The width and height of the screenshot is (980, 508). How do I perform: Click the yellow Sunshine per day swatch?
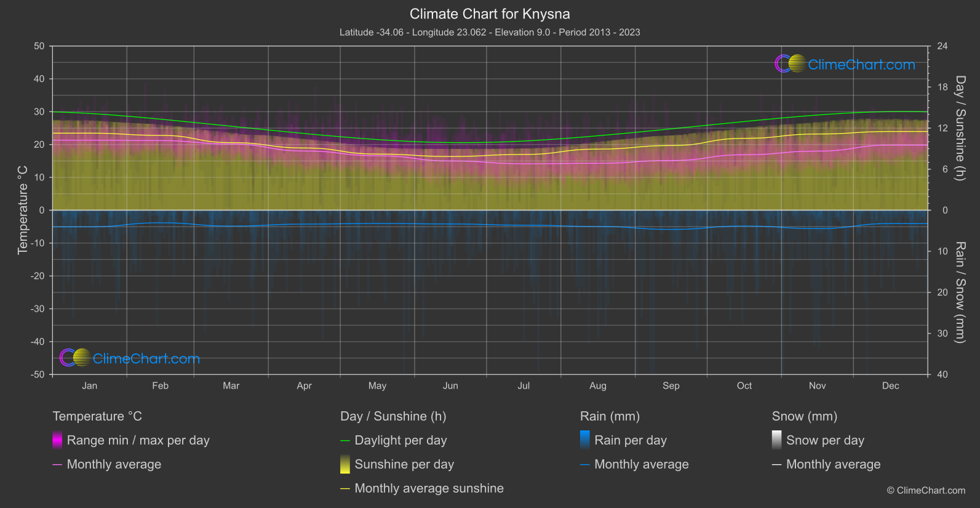[x=345, y=464]
